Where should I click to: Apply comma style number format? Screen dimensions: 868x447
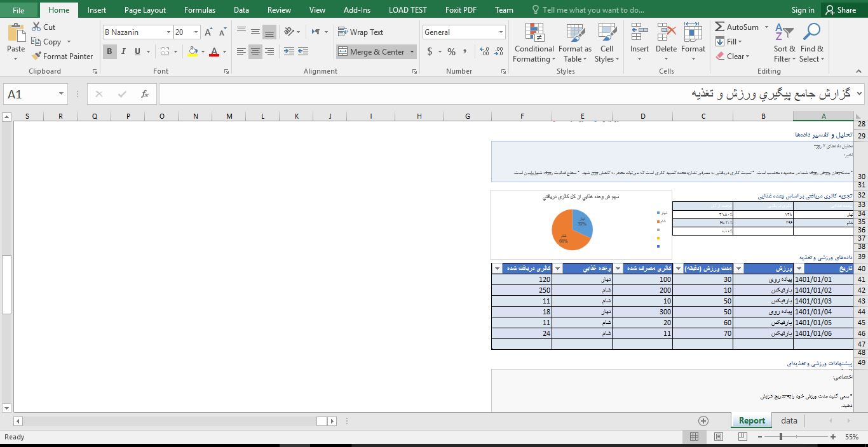466,52
